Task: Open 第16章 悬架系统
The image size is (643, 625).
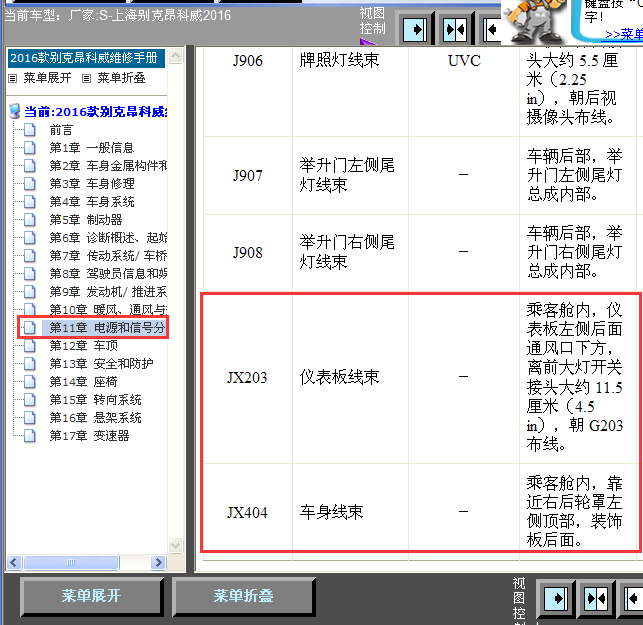Action: [x=95, y=418]
